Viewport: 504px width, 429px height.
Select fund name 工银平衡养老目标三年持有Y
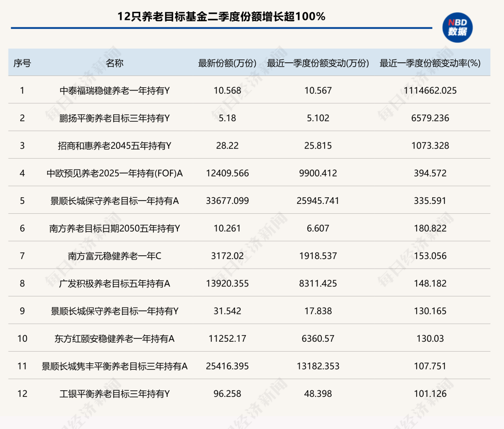[x=114, y=394]
